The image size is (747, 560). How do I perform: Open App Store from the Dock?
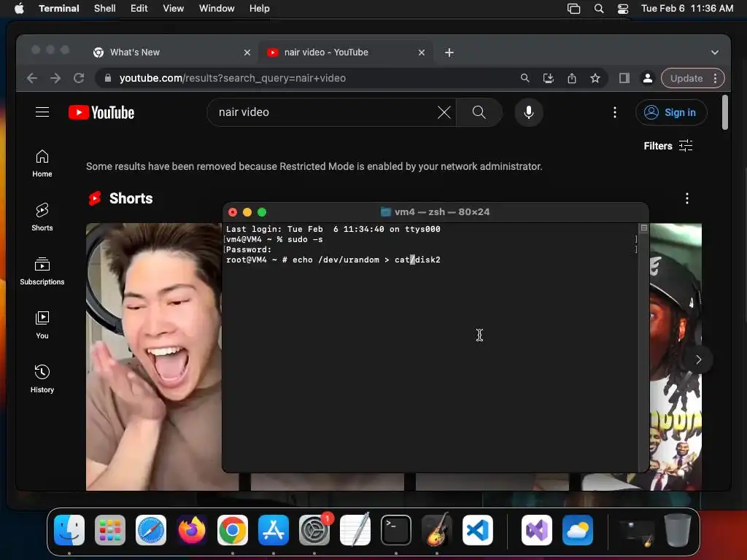click(274, 529)
